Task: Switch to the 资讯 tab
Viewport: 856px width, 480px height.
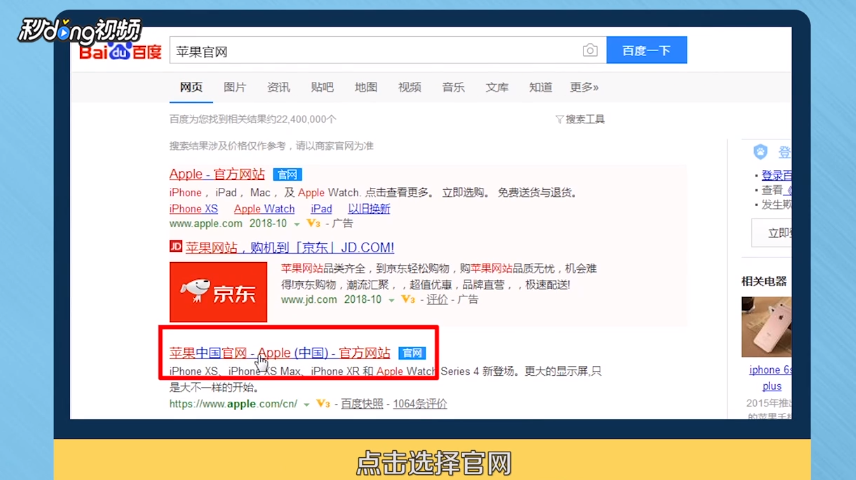Action: point(278,87)
